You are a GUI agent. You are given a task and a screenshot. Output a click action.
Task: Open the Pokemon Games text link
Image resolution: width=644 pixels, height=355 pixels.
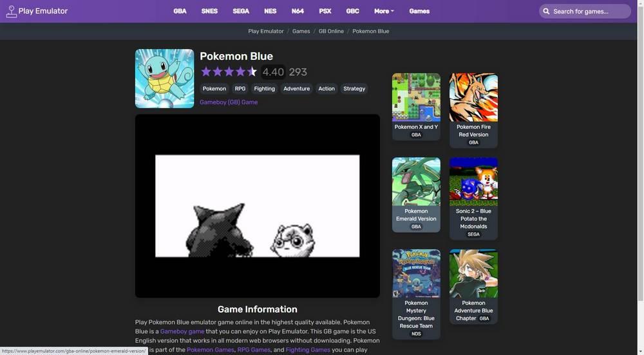[211, 350]
